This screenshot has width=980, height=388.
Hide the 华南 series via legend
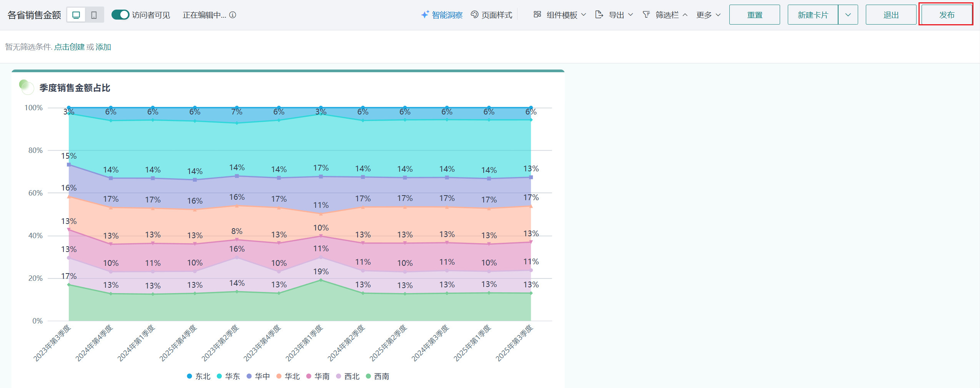click(x=318, y=376)
